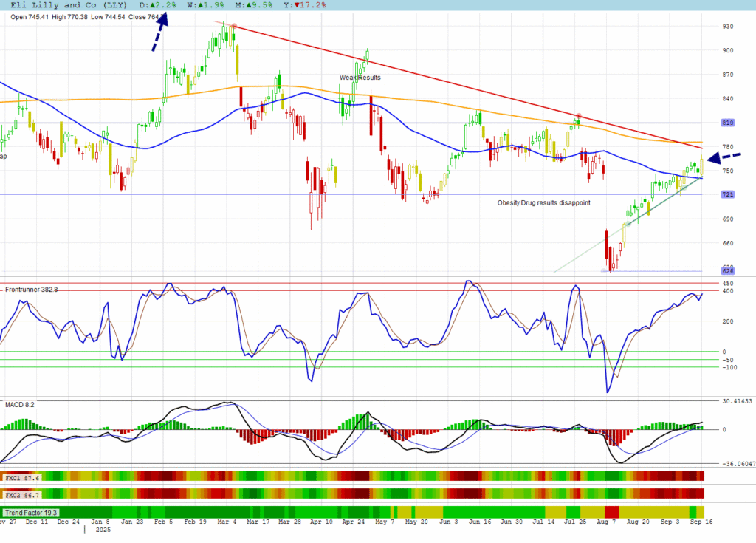The width and height of the screenshot is (756, 543).
Task: Click the Sep 16 date label
Action: coord(701,522)
